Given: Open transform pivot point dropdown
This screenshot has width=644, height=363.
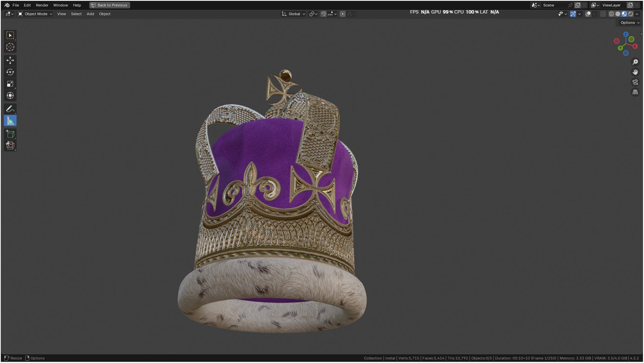Looking at the screenshot, I should (x=313, y=14).
